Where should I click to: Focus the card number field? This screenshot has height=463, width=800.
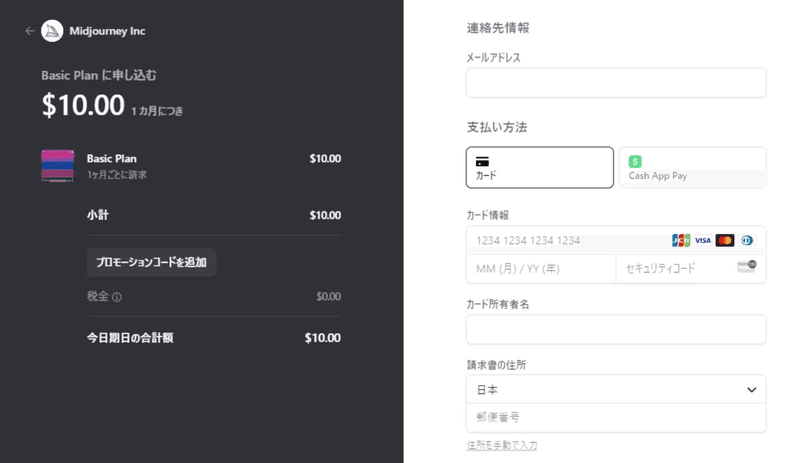[x=616, y=240]
